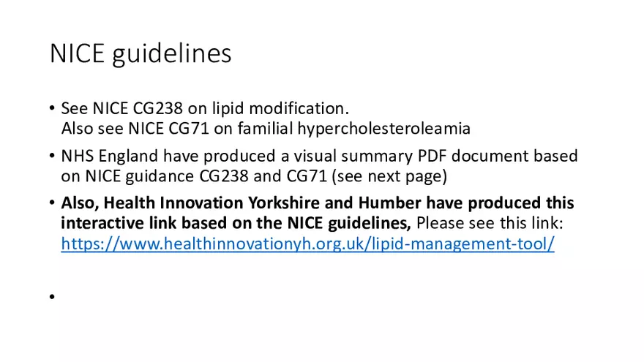The height and width of the screenshot is (362, 644).
Task: Click the "Please see this link:" text
Action: point(488,222)
